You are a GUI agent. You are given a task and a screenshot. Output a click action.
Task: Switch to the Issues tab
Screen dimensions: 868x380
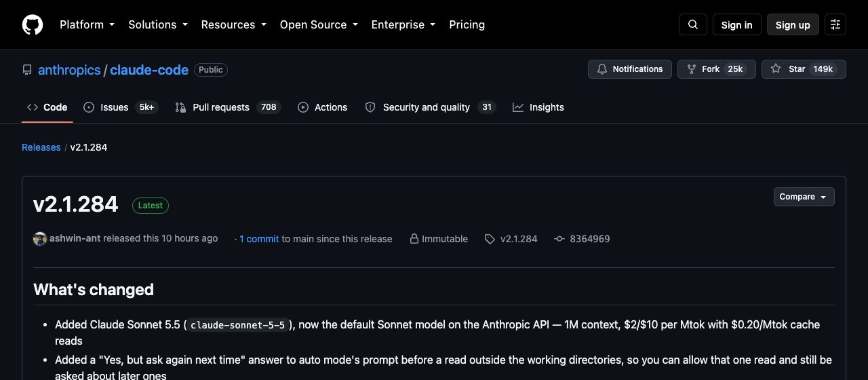pyautogui.click(x=121, y=107)
